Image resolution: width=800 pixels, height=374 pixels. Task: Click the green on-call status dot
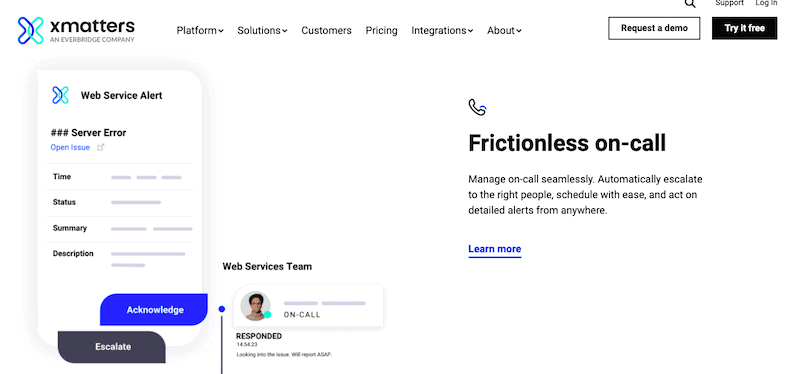(267, 314)
